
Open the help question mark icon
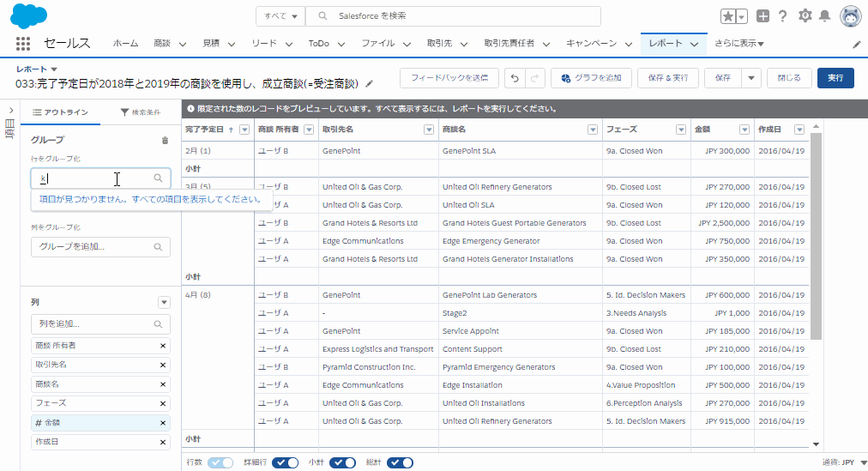click(x=782, y=16)
